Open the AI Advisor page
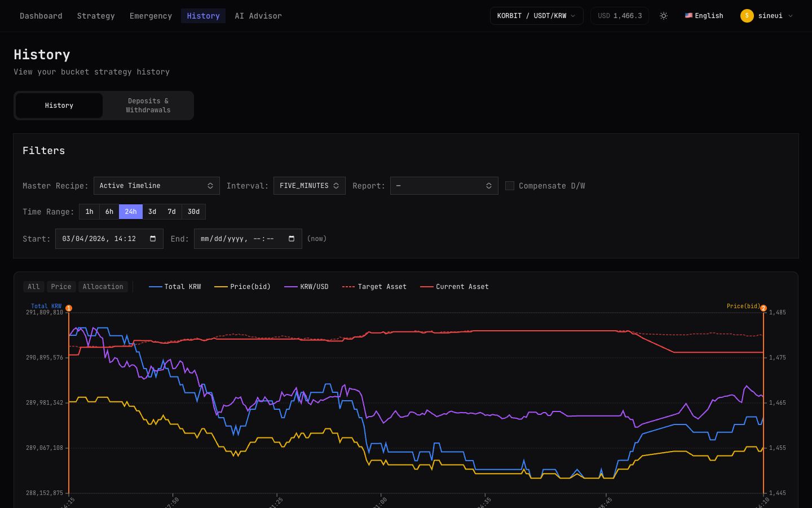 pos(258,16)
